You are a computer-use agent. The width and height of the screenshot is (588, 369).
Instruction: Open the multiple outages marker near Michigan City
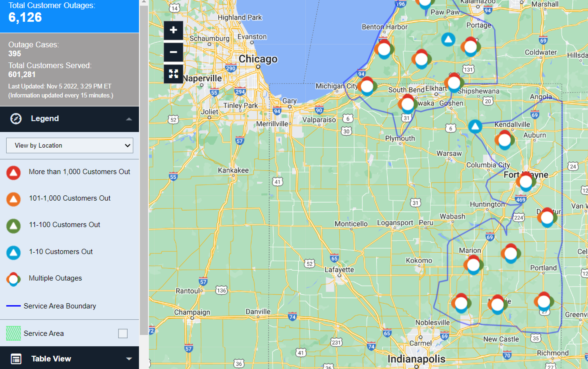pyautogui.click(x=367, y=86)
